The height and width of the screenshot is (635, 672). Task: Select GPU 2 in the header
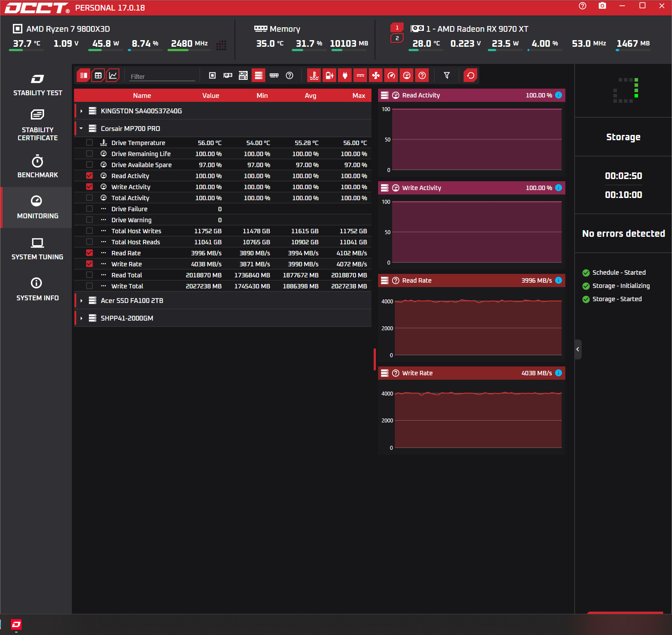tap(397, 38)
